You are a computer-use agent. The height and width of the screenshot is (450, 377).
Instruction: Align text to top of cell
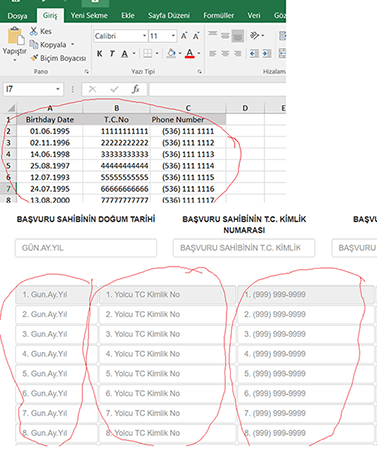pyautogui.click(x=213, y=35)
